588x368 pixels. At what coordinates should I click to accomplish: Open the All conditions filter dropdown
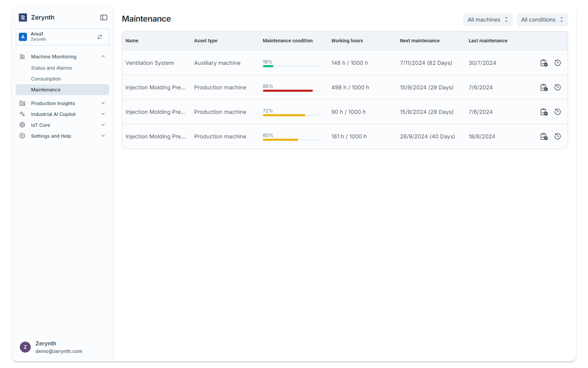coord(542,20)
